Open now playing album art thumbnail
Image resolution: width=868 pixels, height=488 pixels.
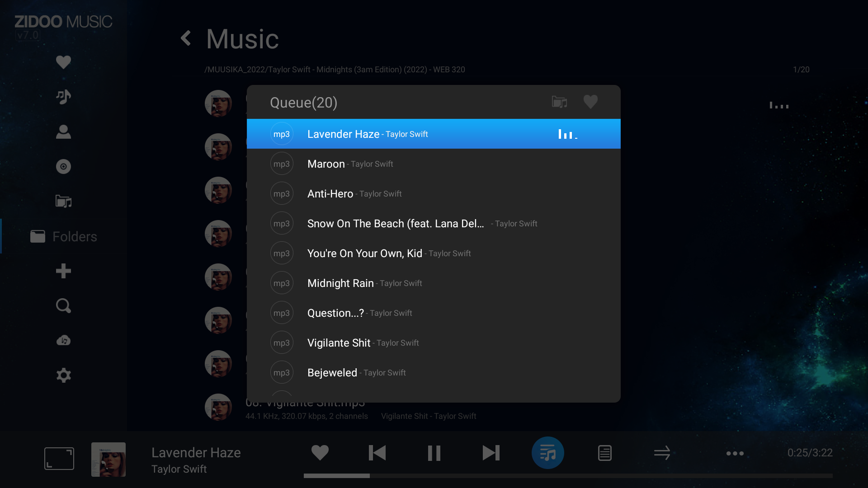pyautogui.click(x=108, y=459)
